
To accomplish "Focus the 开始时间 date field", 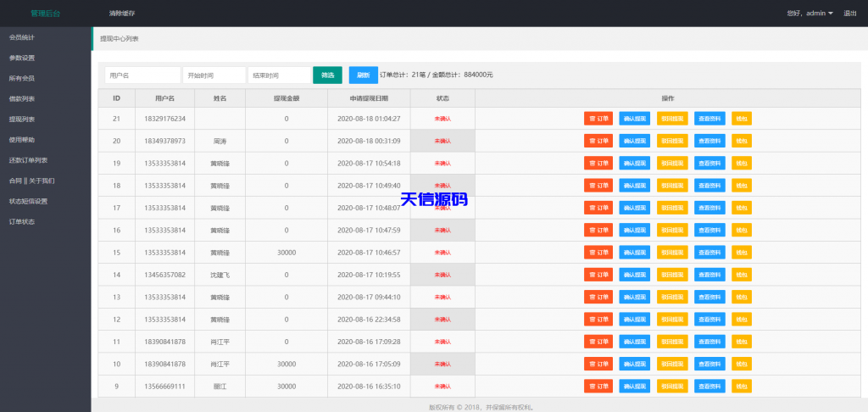I will pos(214,75).
